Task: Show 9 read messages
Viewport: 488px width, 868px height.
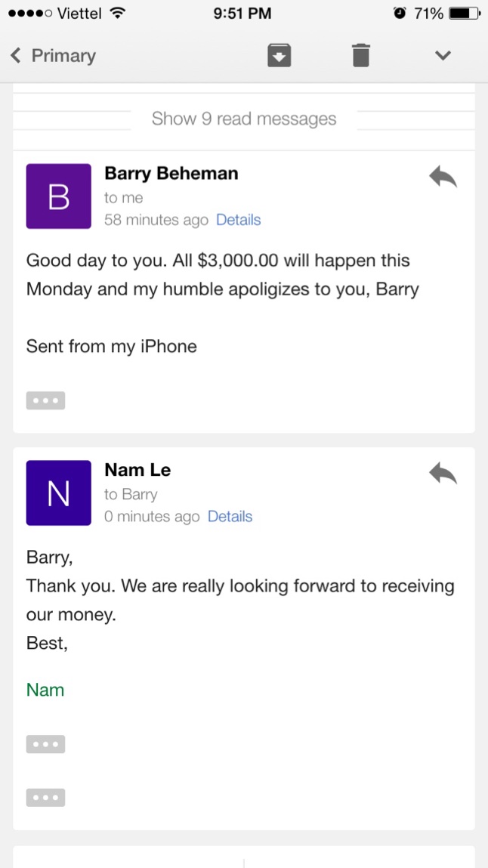Action: click(x=243, y=119)
